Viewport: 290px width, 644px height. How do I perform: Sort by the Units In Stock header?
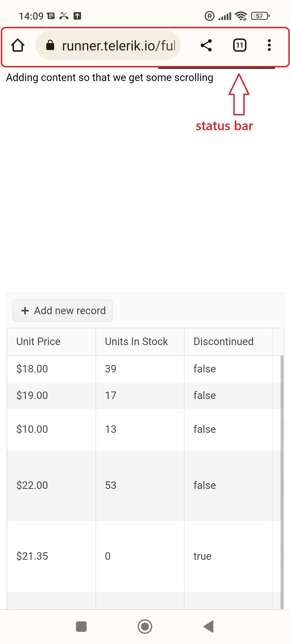click(x=136, y=342)
